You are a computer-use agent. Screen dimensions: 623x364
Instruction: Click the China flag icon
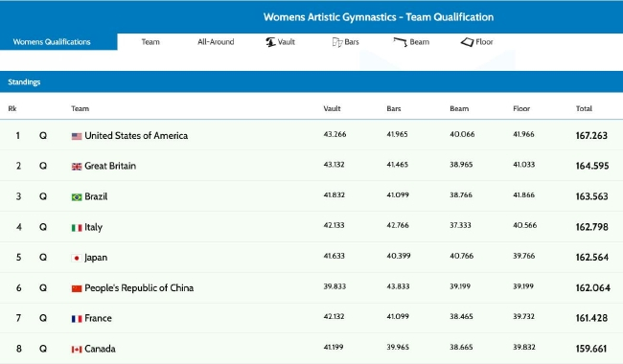[x=77, y=288]
